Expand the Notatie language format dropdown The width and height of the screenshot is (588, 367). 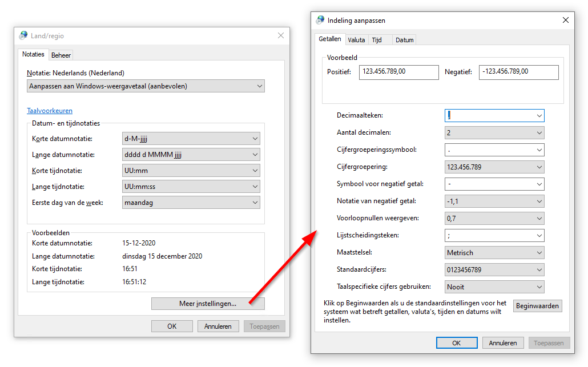point(146,87)
